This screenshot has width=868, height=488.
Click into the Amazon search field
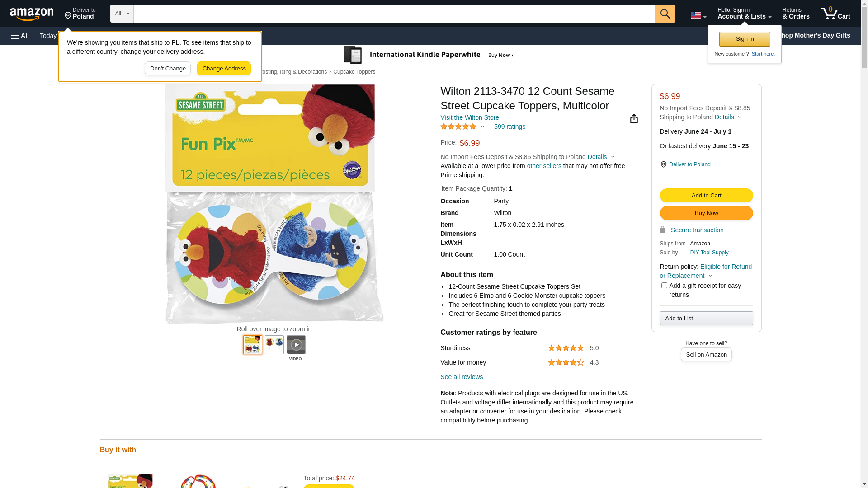coord(394,14)
